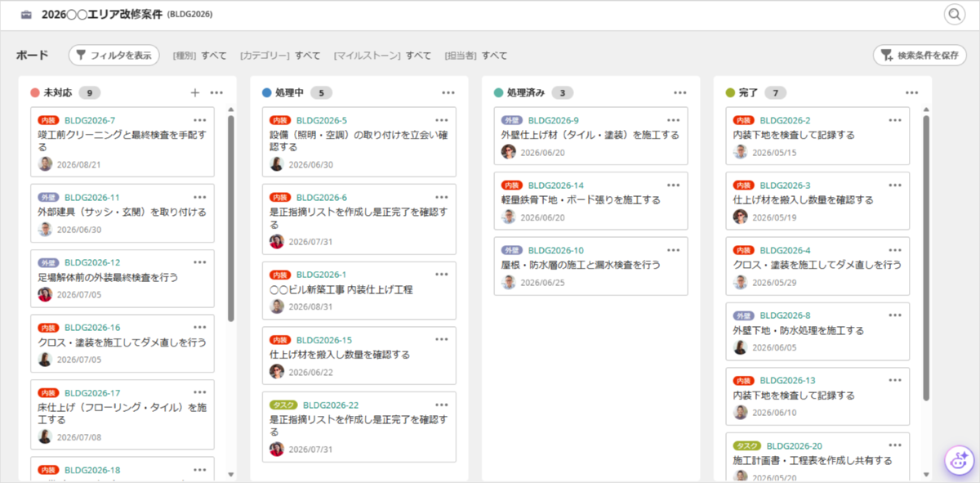Open more options on card BLDG2026-16

click(x=200, y=327)
